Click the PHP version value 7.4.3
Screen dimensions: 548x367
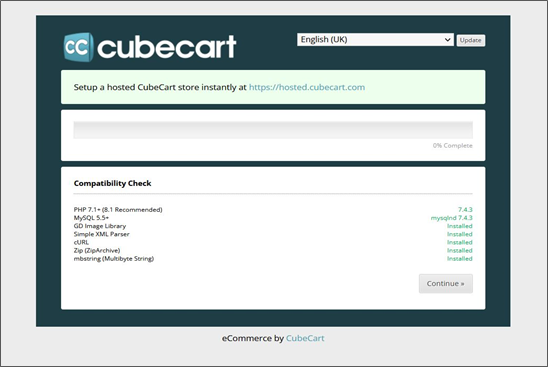pos(465,209)
